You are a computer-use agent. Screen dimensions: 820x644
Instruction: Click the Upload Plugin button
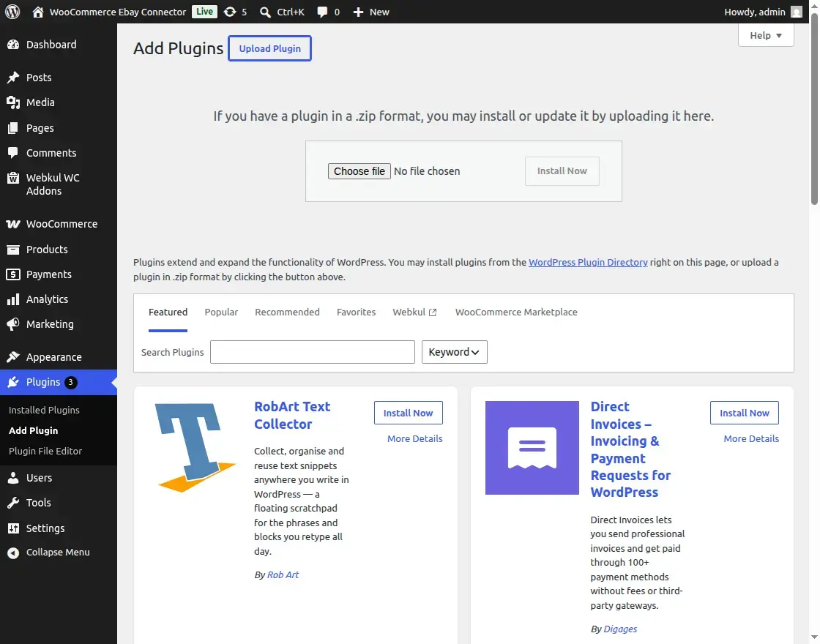coord(270,48)
